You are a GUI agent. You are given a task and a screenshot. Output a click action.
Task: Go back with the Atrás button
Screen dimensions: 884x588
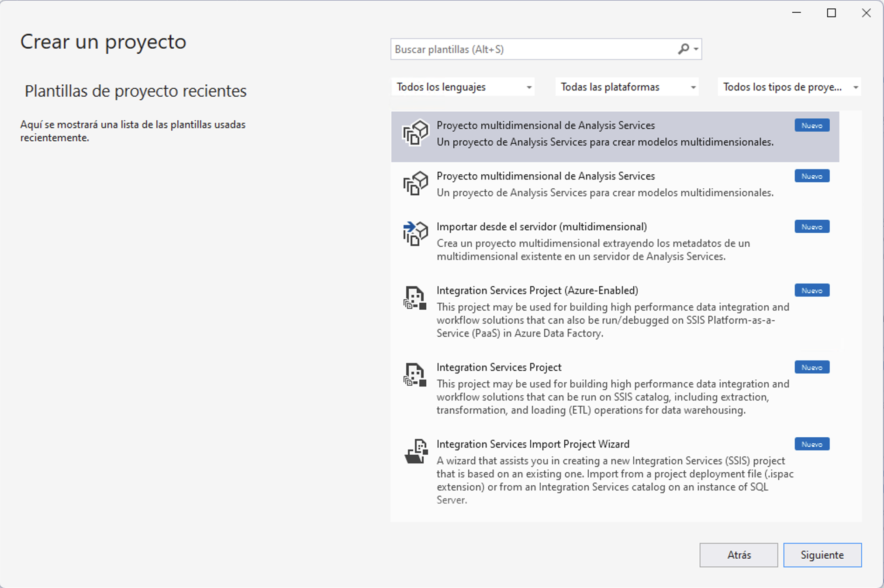739,555
